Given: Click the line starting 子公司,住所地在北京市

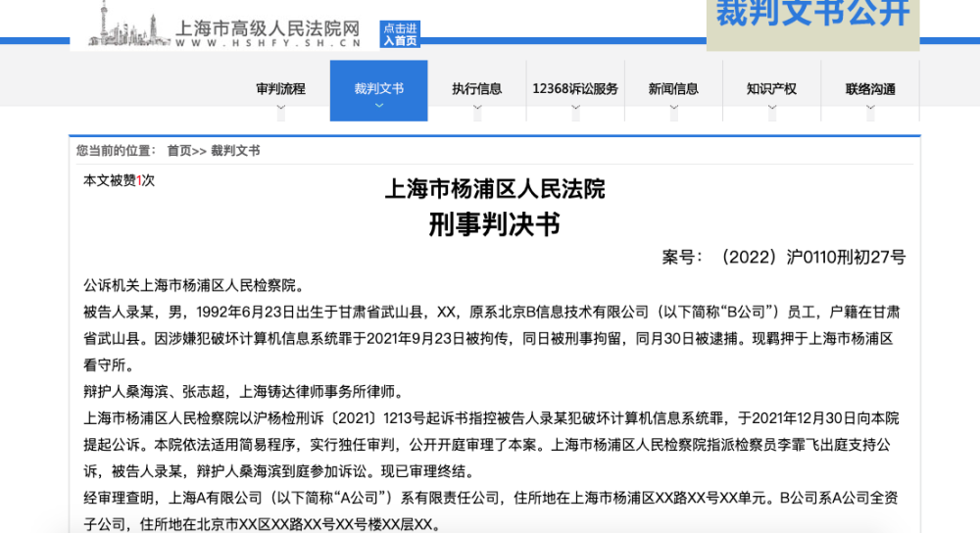Looking at the screenshot, I should click(x=262, y=524).
